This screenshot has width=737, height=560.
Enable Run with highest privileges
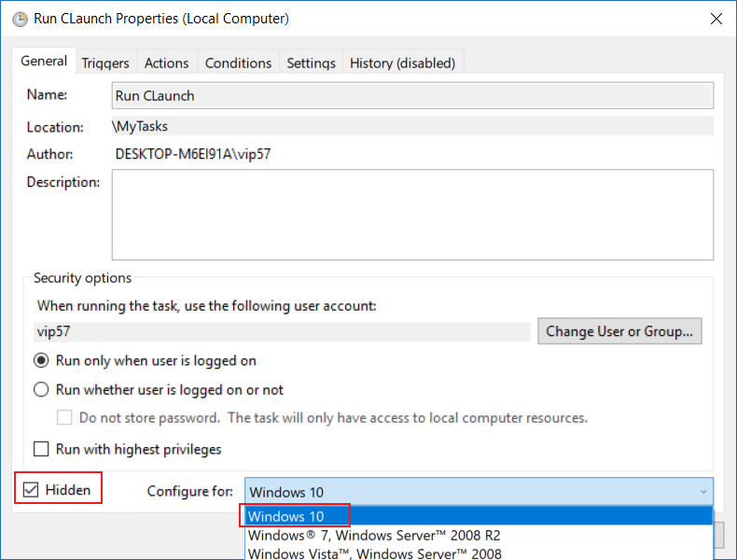coord(42,449)
